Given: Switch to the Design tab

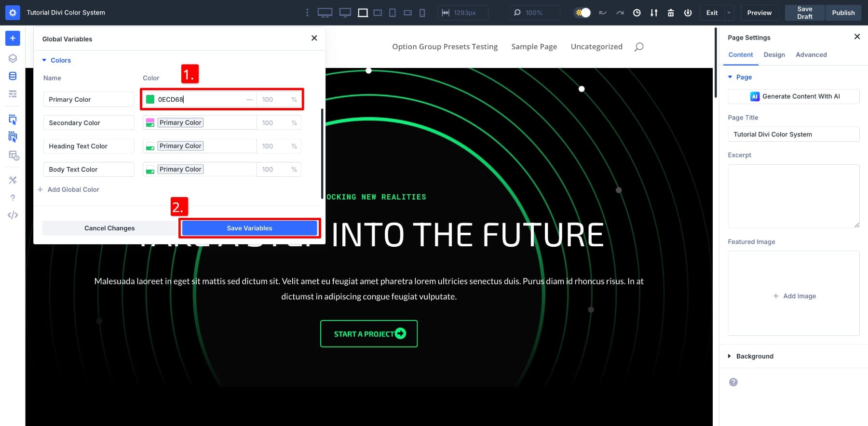Looking at the screenshot, I should click(774, 55).
